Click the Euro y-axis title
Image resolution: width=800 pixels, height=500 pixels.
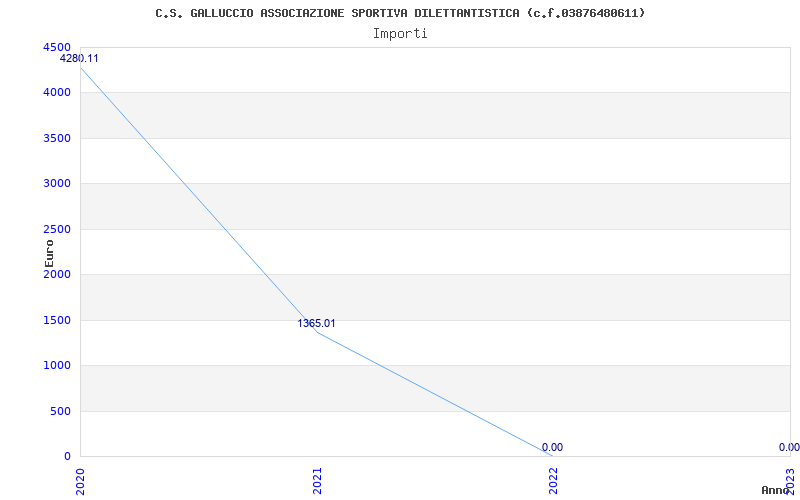click(49, 253)
